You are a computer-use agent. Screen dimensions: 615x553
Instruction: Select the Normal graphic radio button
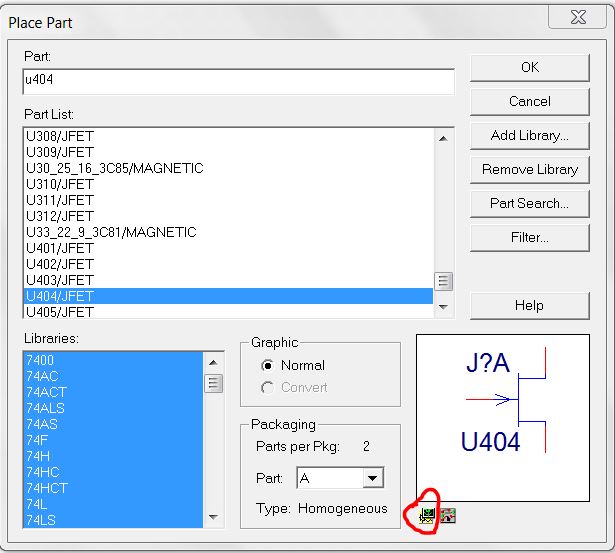pos(268,365)
